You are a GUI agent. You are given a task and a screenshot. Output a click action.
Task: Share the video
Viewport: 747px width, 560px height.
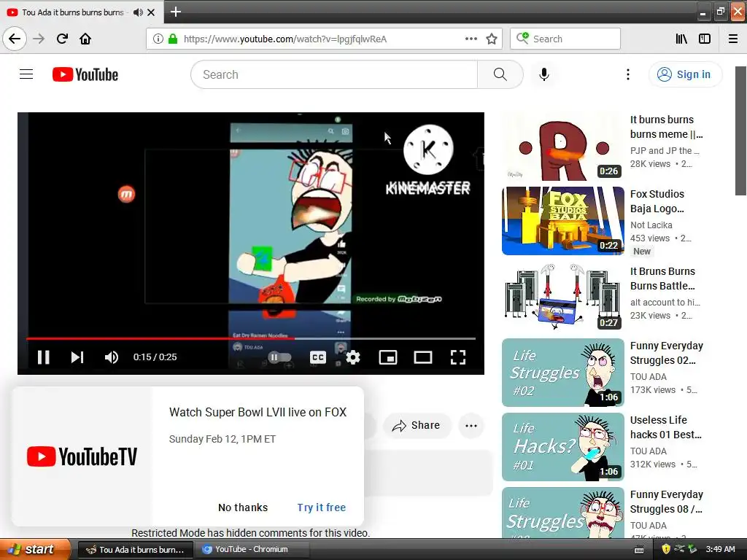pyautogui.click(x=417, y=425)
